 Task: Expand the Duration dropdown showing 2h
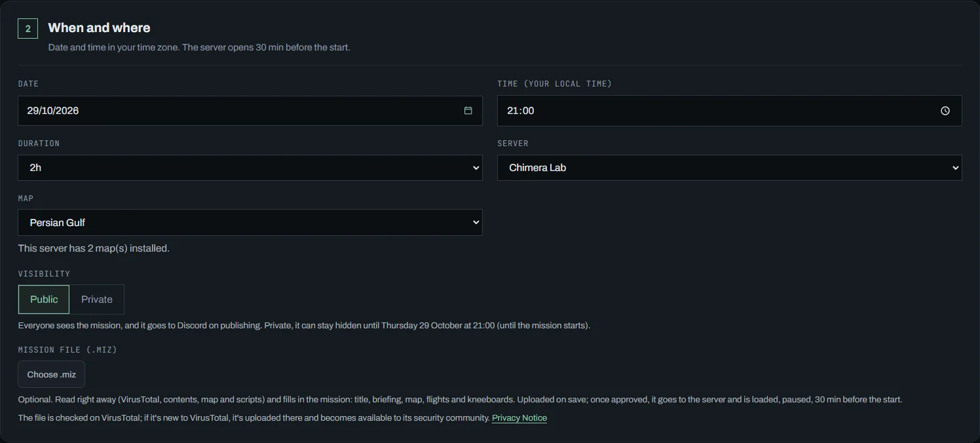point(250,168)
